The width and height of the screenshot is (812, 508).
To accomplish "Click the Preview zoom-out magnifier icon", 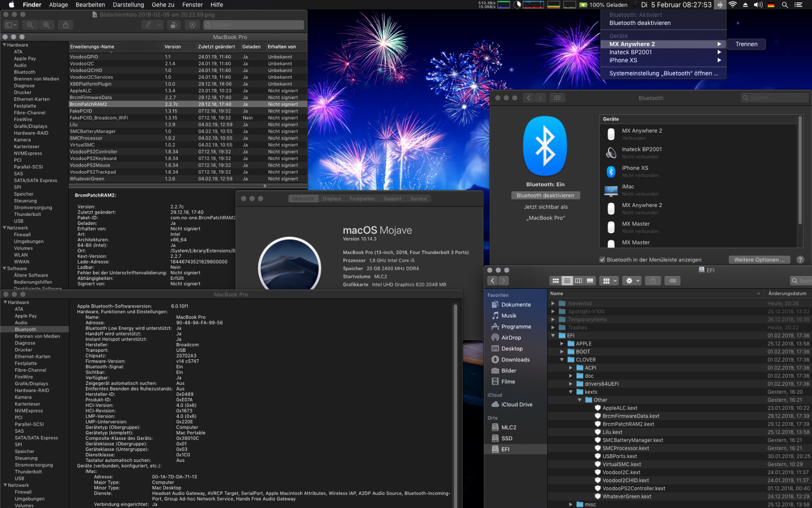I will (30, 25).
